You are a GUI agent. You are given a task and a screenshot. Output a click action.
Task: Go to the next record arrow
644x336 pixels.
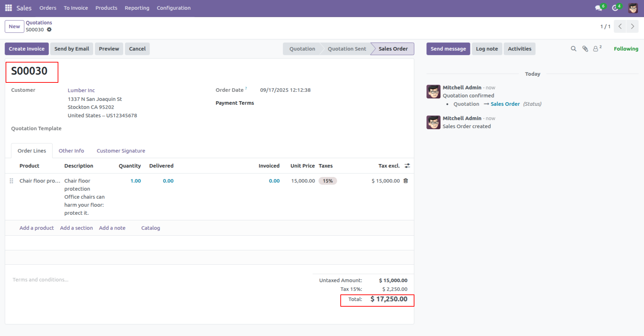click(x=632, y=27)
